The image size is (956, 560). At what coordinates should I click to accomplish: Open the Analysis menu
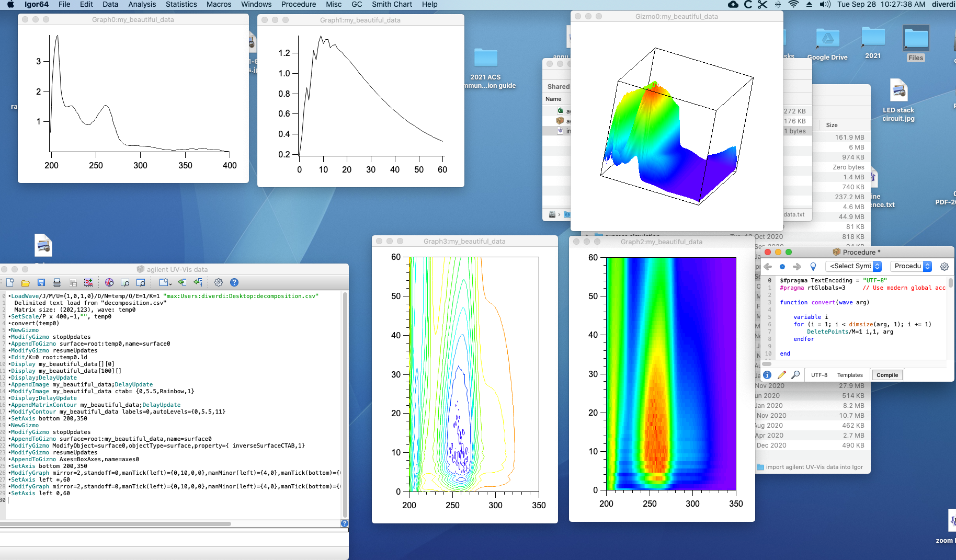click(142, 4)
